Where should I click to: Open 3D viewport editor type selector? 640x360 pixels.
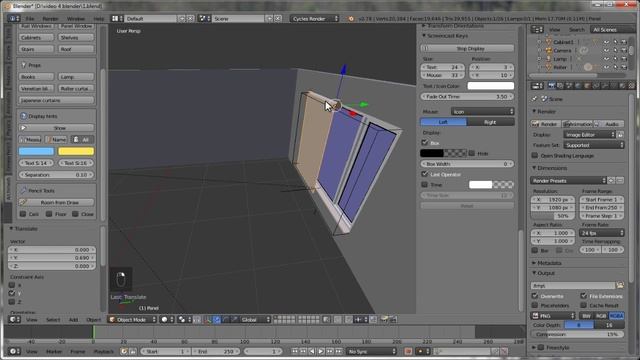(14, 320)
